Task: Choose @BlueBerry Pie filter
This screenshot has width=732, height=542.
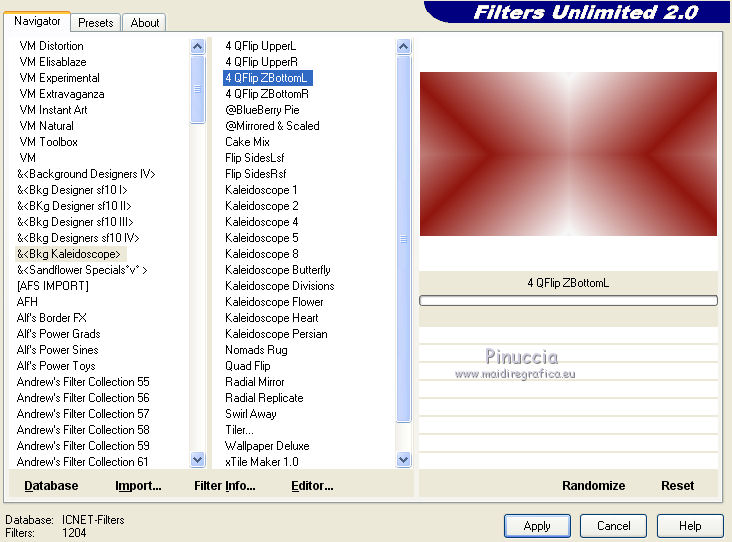Action: click(x=262, y=110)
